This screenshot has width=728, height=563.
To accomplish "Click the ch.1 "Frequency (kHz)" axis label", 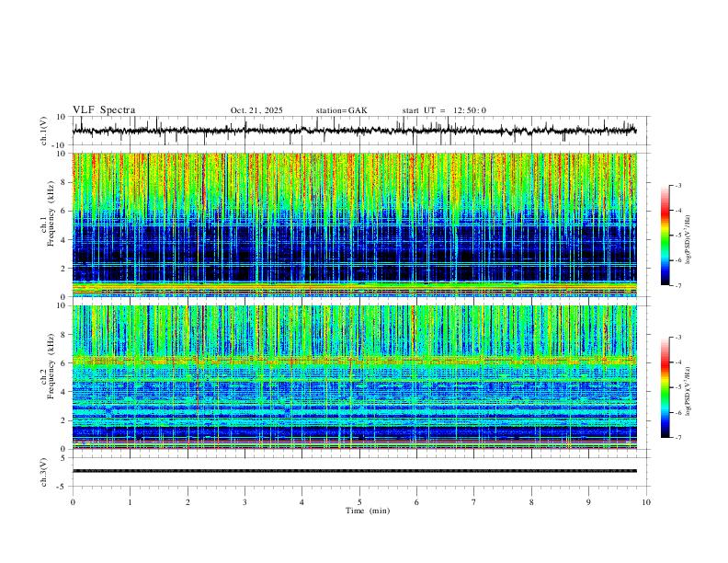I will (x=51, y=213).
